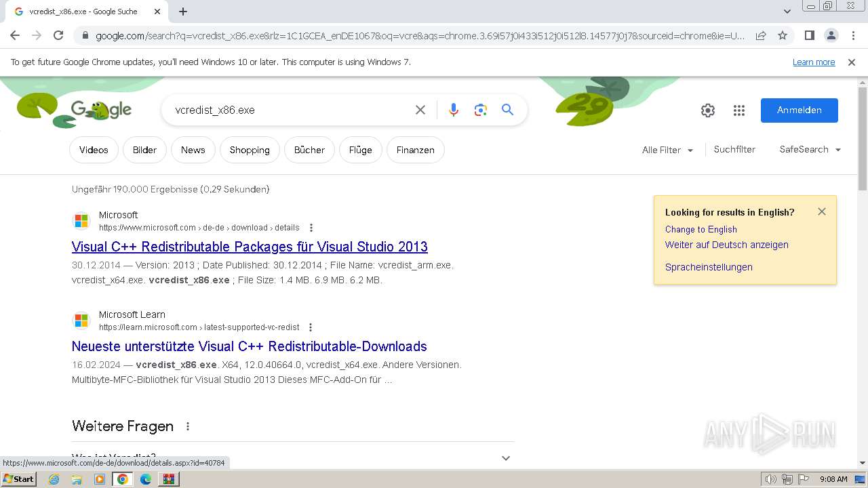The image size is (868, 488).
Task: Open the tab search dropdown
Action: (x=787, y=12)
